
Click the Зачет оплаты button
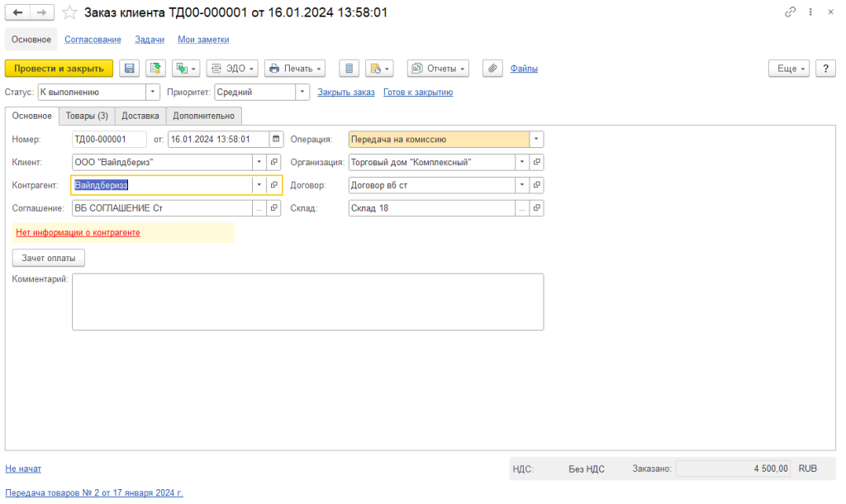click(x=49, y=258)
